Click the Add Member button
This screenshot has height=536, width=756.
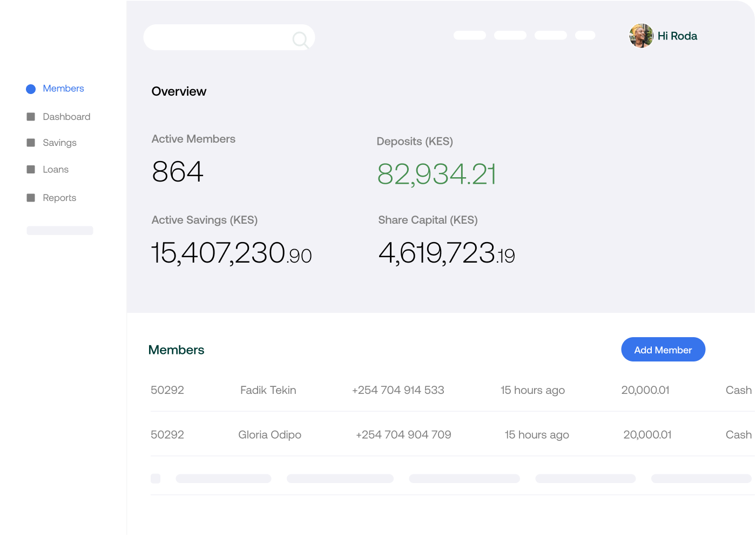[x=663, y=350]
